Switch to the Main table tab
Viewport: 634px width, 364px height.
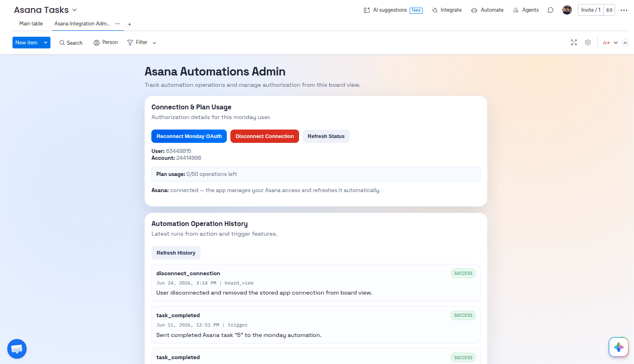coord(31,24)
